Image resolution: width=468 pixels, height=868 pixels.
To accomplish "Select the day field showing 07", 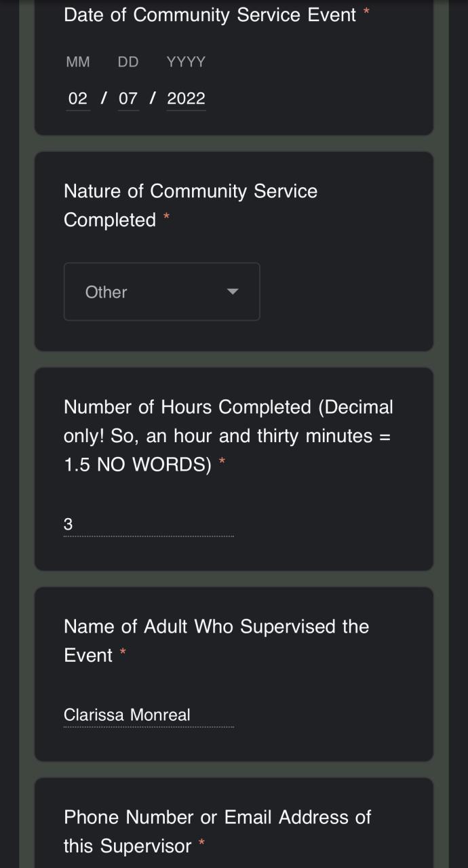I will point(128,98).
